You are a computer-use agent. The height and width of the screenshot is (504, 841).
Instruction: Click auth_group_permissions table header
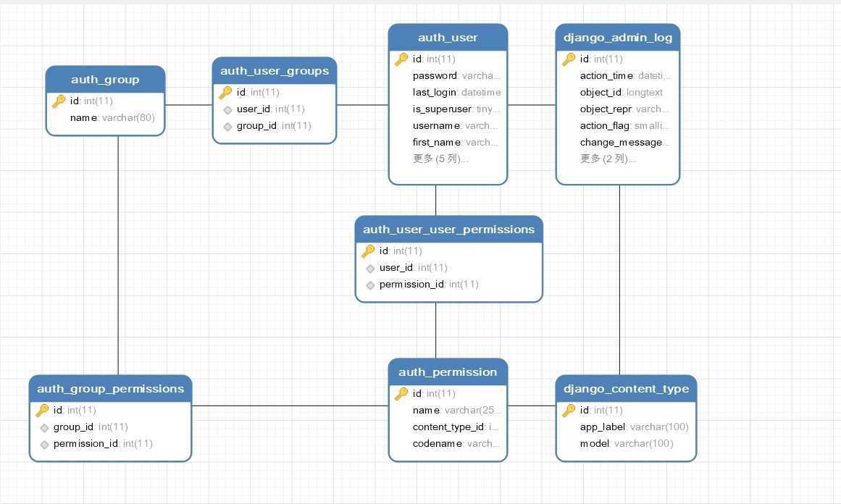tap(111, 389)
